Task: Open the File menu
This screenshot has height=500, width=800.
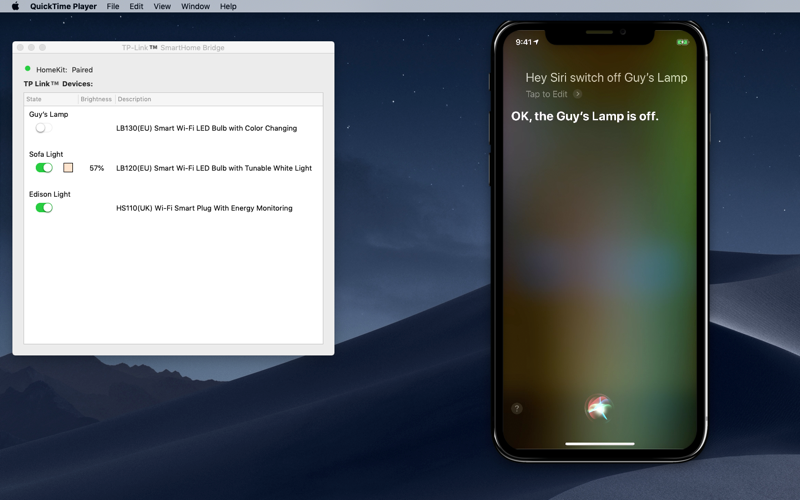Action: 113,6
